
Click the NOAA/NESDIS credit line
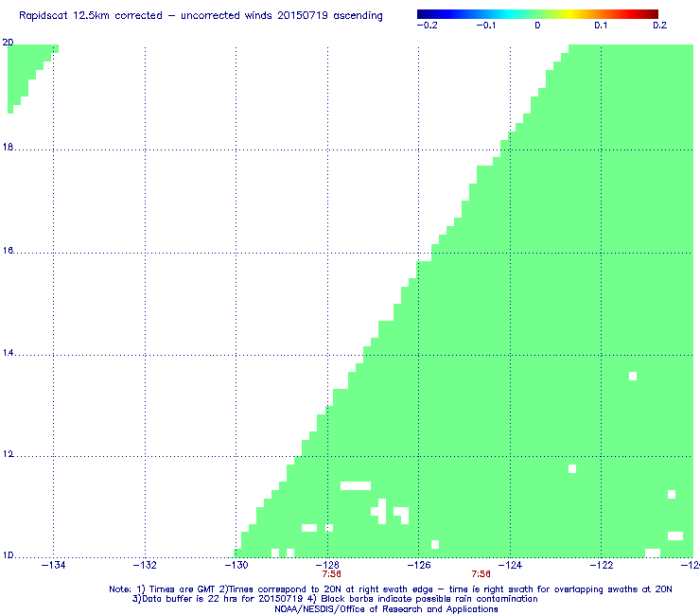[386, 609]
